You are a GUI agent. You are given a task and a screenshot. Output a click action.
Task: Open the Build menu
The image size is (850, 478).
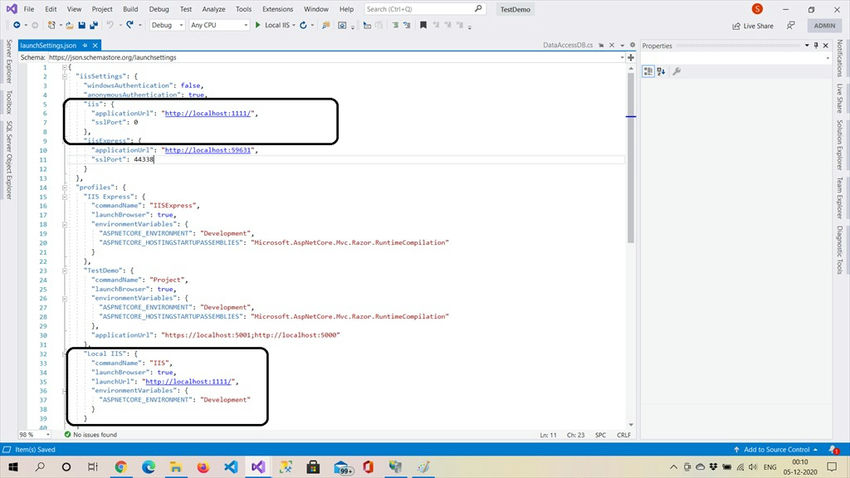[x=128, y=8]
